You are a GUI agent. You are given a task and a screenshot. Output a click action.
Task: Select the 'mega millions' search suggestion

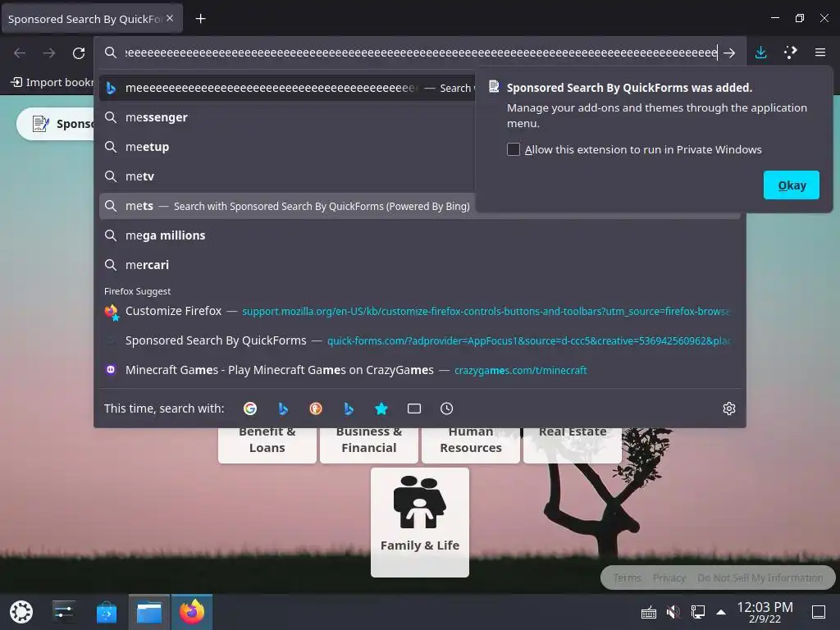[419, 235]
